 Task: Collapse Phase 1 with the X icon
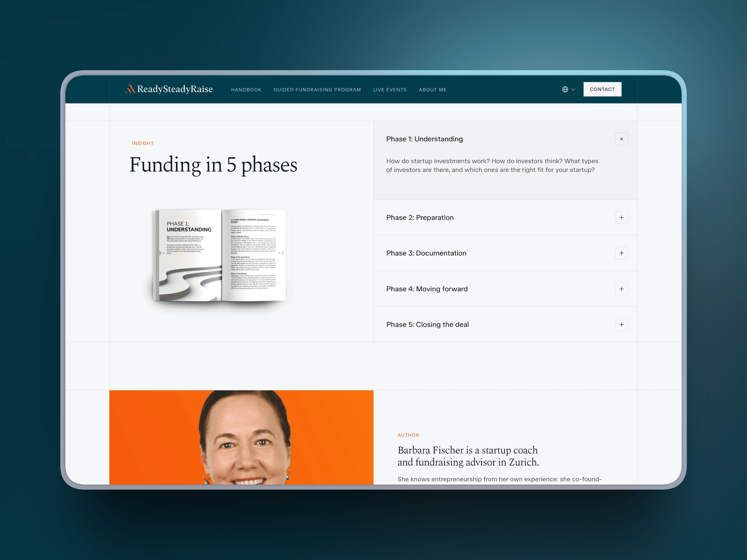(621, 139)
